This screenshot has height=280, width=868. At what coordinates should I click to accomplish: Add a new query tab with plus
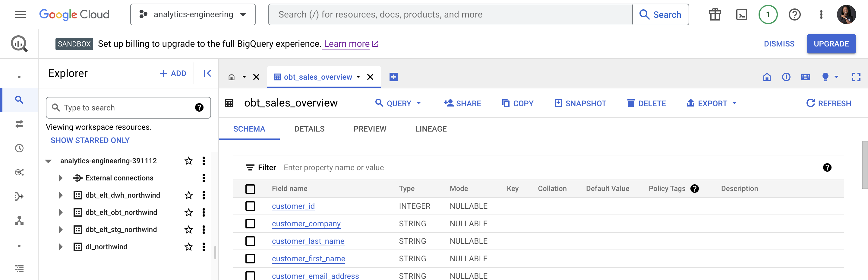tap(393, 77)
